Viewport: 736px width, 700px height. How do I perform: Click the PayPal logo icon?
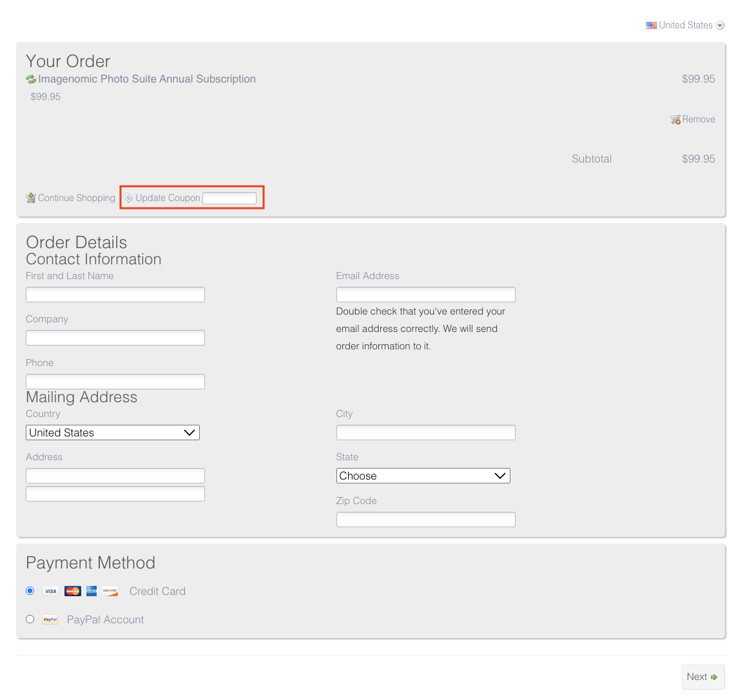tap(50, 619)
